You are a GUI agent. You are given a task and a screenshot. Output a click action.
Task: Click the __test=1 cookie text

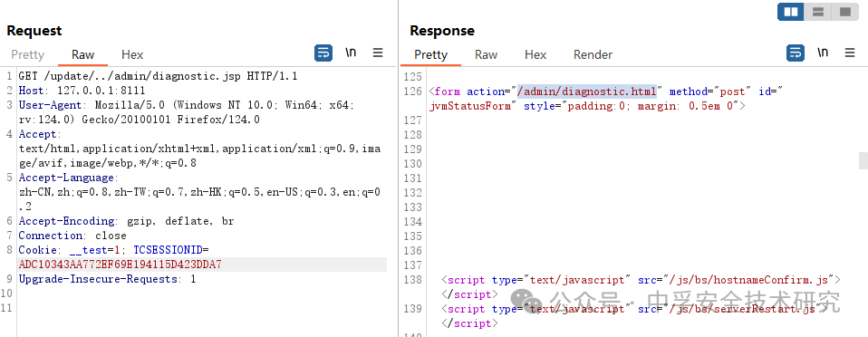pyautogui.click(x=95, y=250)
